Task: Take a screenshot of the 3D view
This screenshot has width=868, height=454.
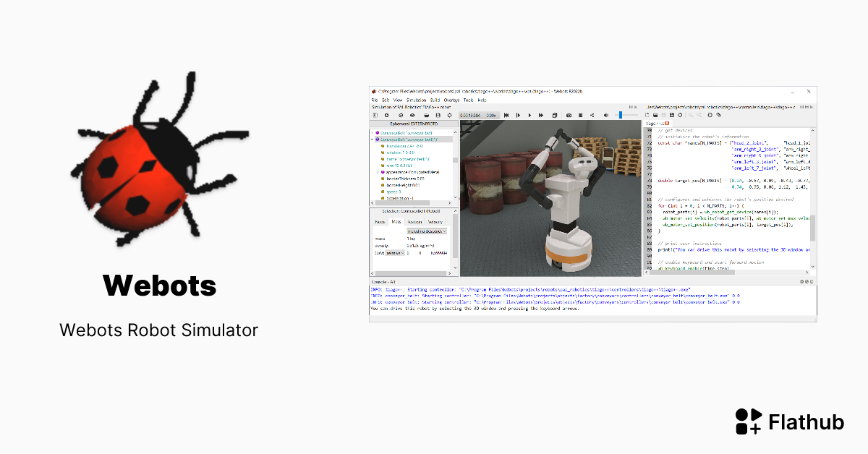Action: point(569,115)
